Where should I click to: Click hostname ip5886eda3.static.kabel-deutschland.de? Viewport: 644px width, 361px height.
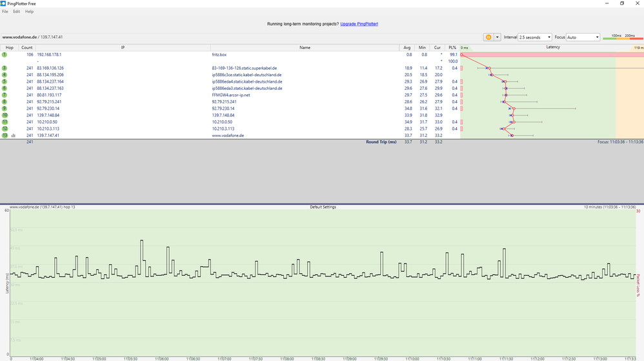[247, 88]
